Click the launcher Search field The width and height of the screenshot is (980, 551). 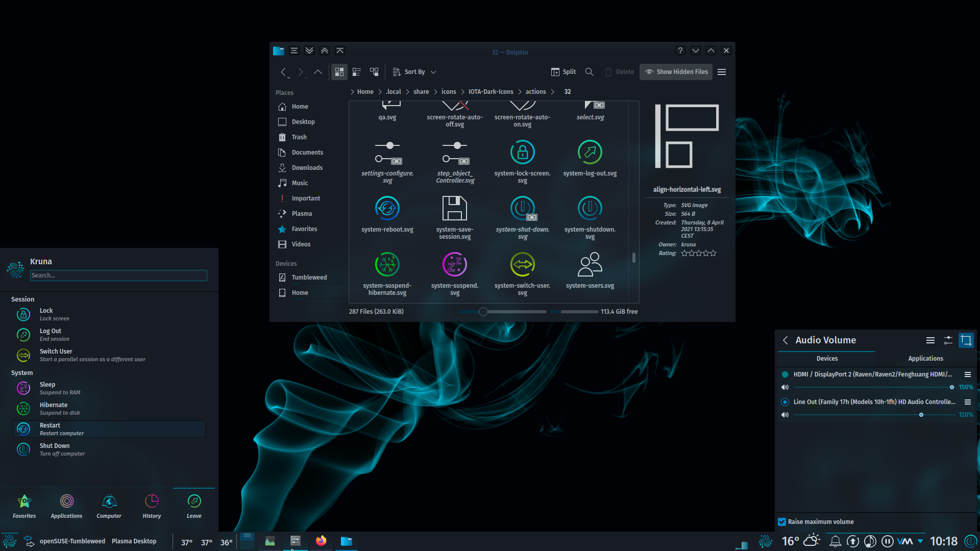pyautogui.click(x=118, y=275)
